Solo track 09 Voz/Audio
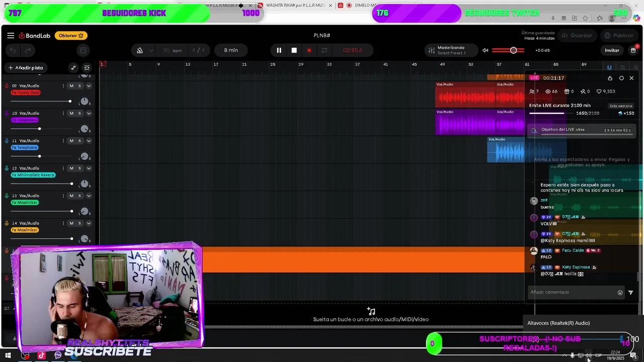 click(79, 86)
